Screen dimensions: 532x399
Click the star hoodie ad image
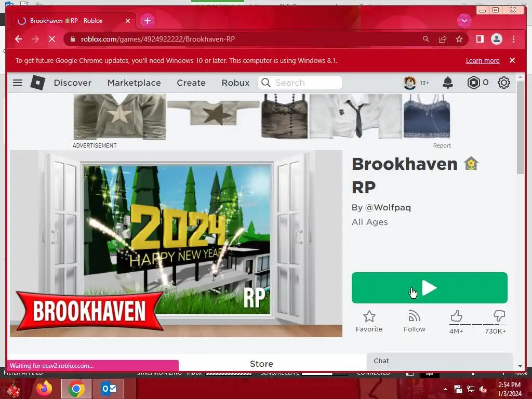(x=119, y=117)
